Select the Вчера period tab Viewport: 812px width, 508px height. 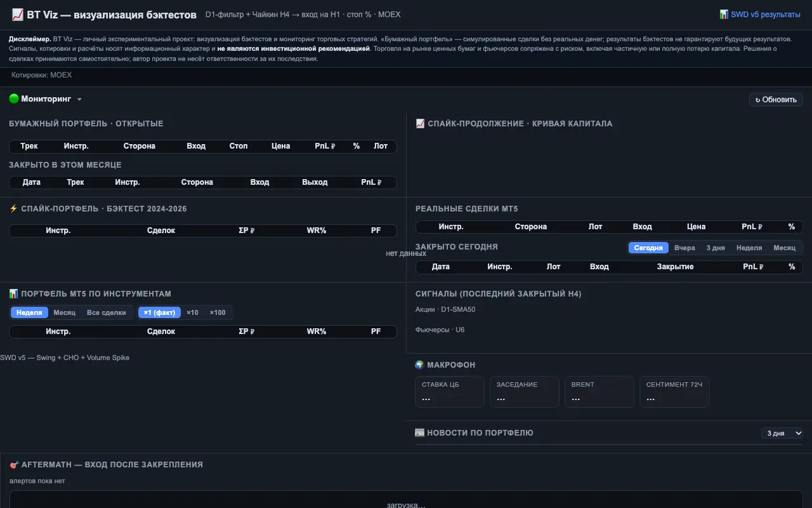684,248
